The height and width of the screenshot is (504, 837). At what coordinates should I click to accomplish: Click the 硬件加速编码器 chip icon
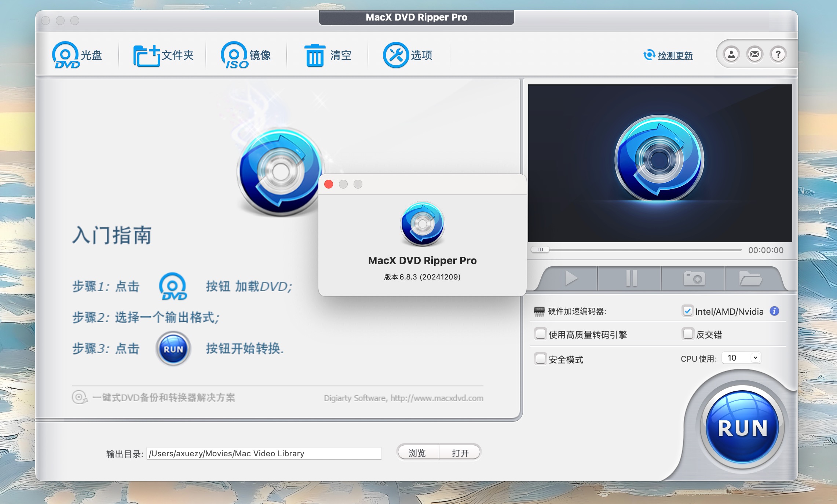tap(539, 311)
